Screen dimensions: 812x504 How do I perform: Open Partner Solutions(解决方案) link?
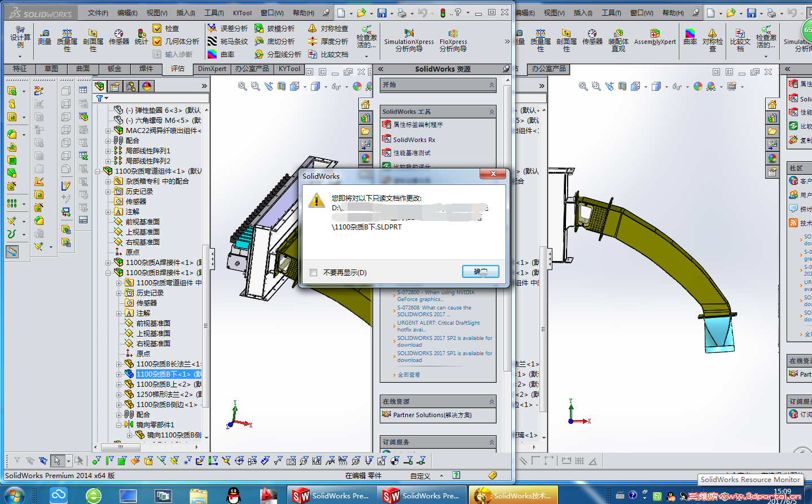point(432,415)
